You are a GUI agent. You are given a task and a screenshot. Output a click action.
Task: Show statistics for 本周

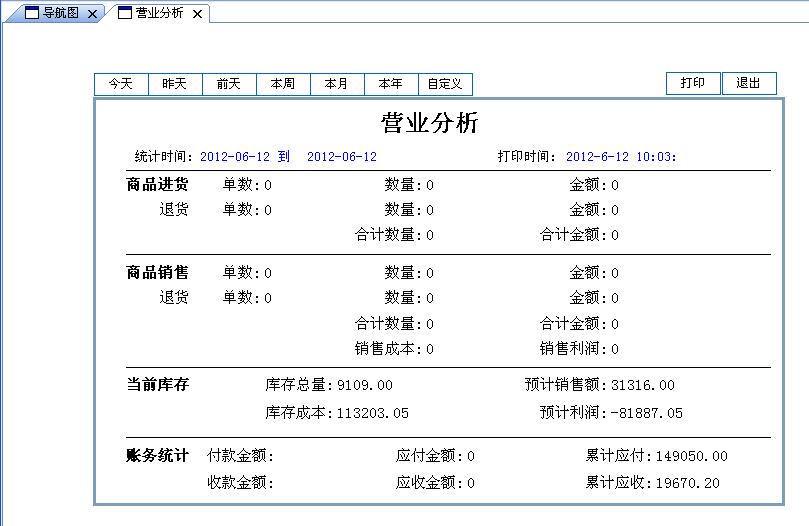(x=283, y=84)
